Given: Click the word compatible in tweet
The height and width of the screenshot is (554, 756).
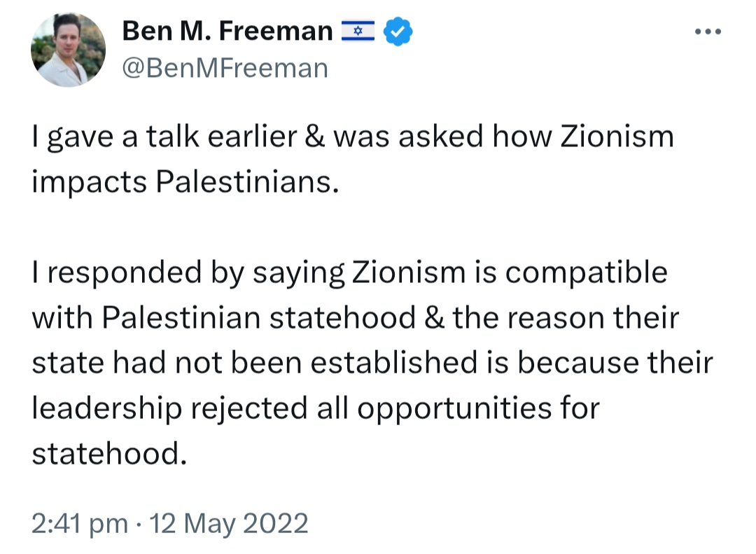Looking at the screenshot, I should coord(586,273).
